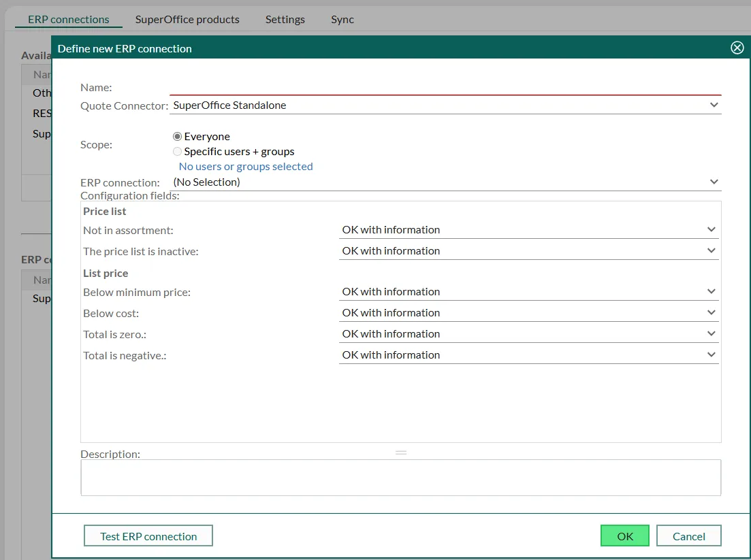Click the No users or groups selected link
Image resolution: width=751 pixels, height=560 pixels.
pyautogui.click(x=246, y=167)
